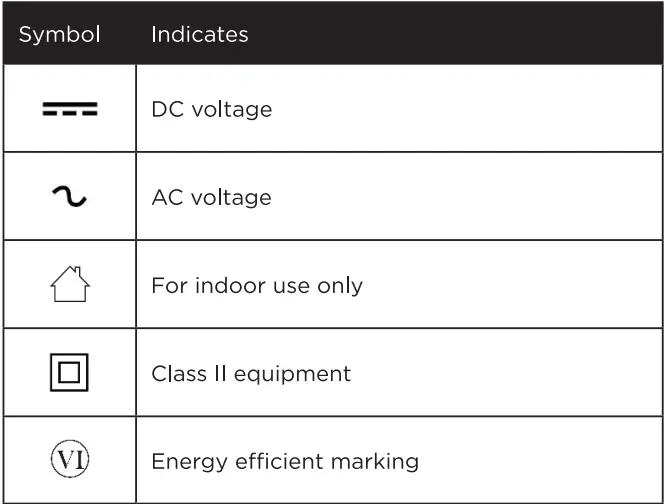The height and width of the screenshot is (504, 664).
Task: Click the "For indoor use only" text
Action: (257, 285)
